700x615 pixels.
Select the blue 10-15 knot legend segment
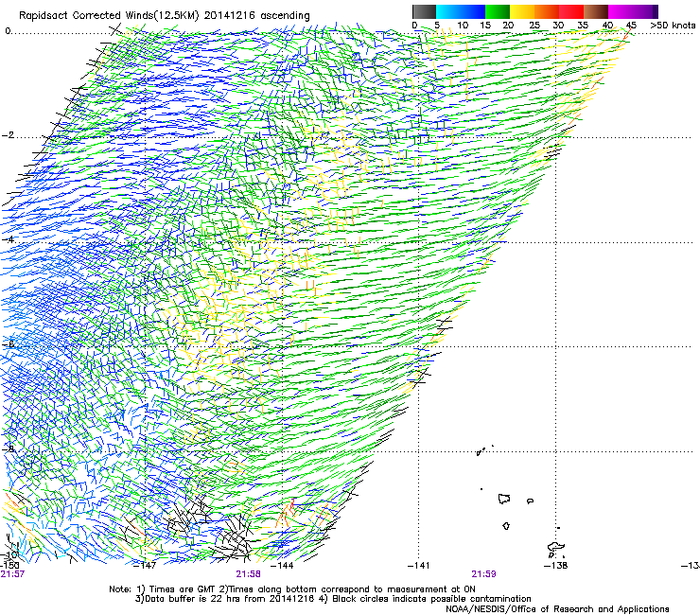pyautogui.click(x=473, y=11)
